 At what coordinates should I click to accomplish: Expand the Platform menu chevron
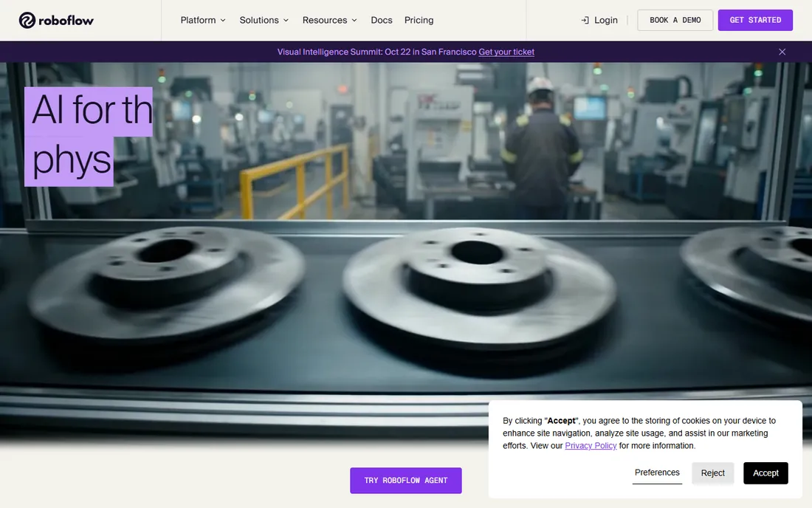pyautogui.click(x=223, y=20)
